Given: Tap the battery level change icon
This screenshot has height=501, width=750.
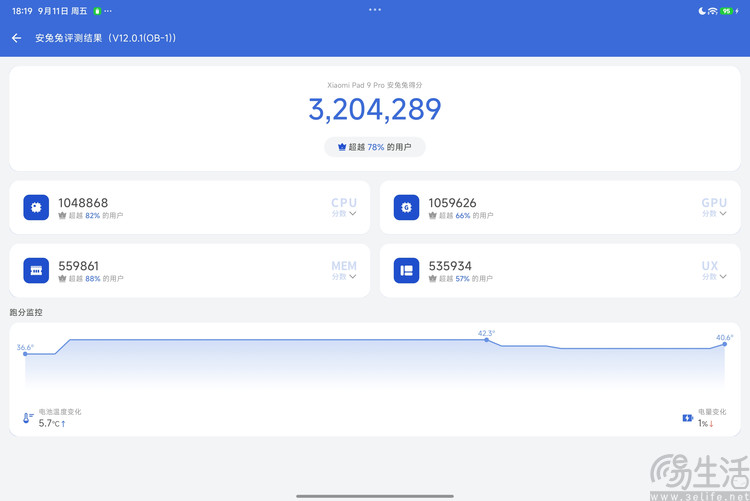Looking at the screenshot, I should (x=688, y=418).
